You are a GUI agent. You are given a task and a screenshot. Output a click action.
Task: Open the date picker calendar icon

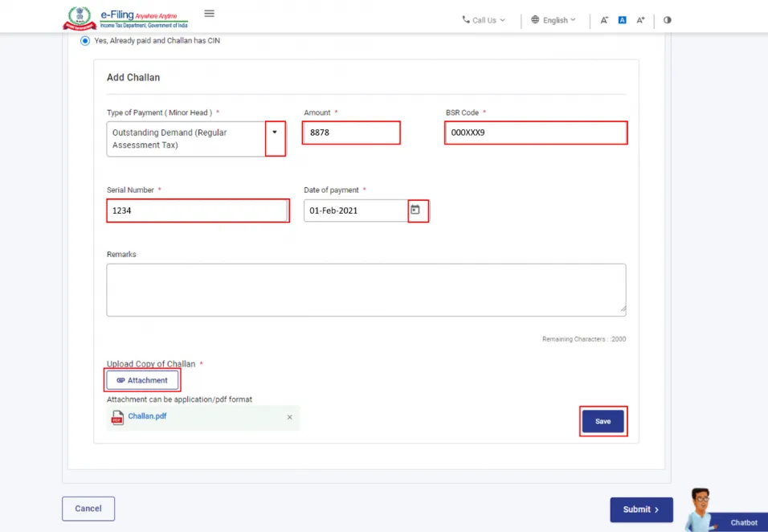point(415,210)
